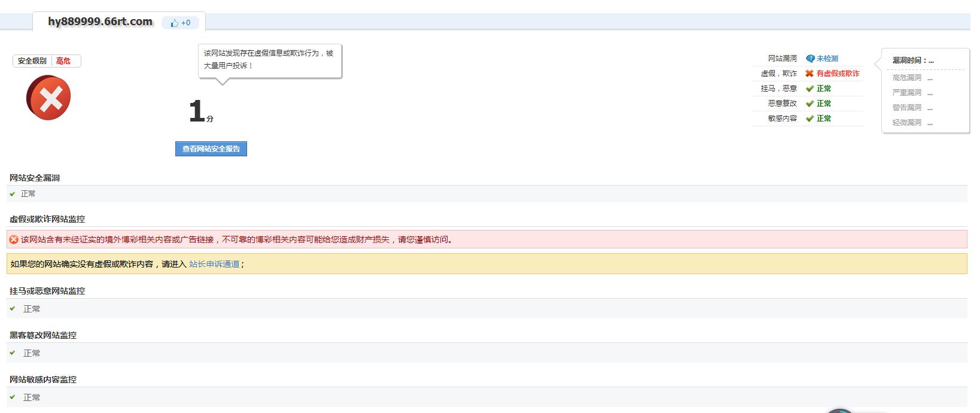Open the 站长申诉通道 appeal link
Image resolution: width=980 pixels, height=413 pixels.
point(214,264)
